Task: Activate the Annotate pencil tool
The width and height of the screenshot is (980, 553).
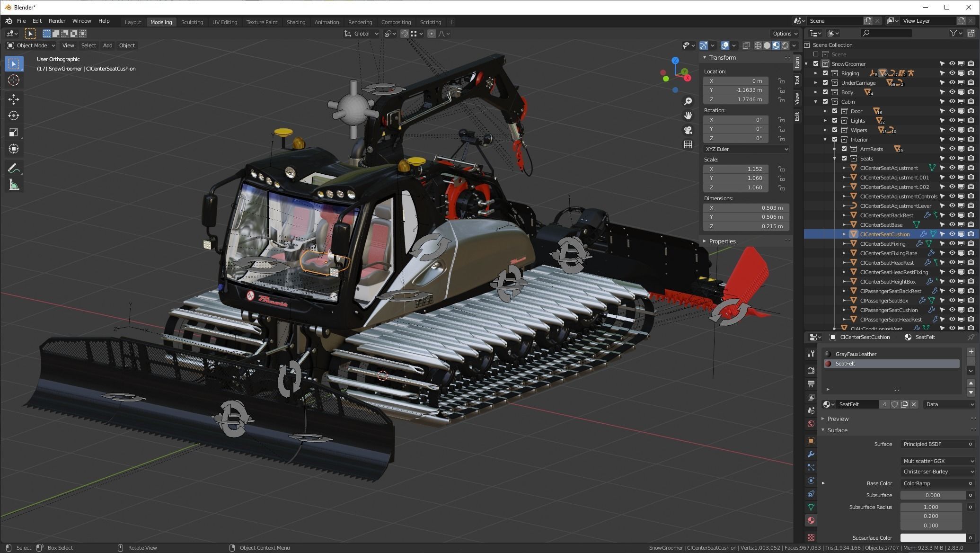Action: 14,168
